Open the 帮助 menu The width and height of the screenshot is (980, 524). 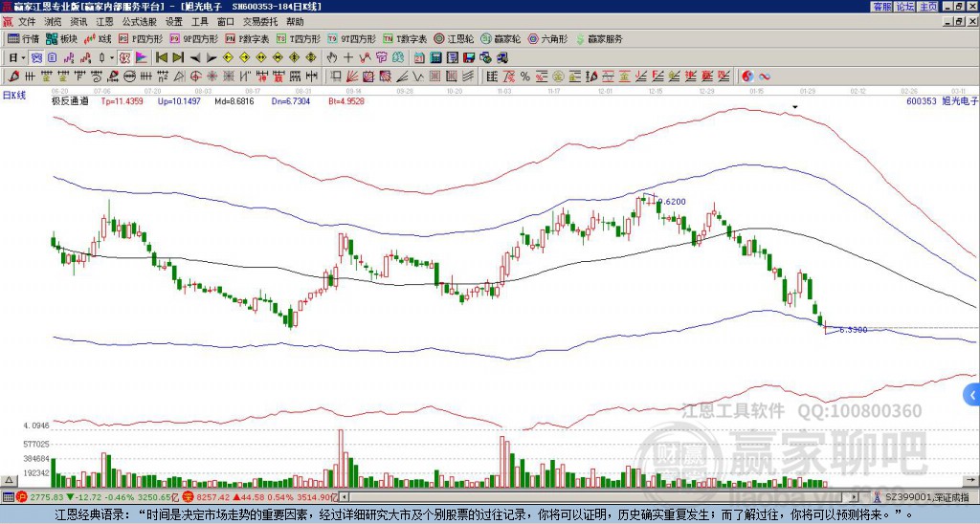pyautogui.click(x=295, y=22)
